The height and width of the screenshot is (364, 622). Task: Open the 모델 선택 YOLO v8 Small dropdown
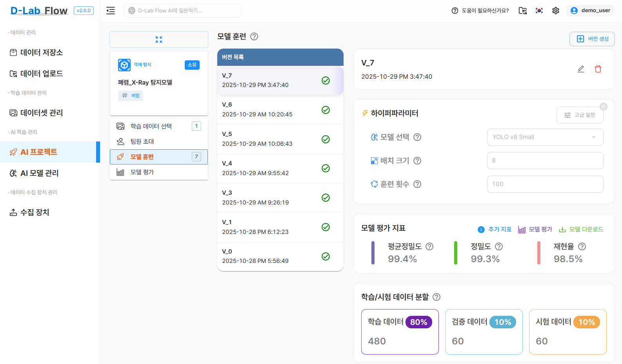(545, 137)
